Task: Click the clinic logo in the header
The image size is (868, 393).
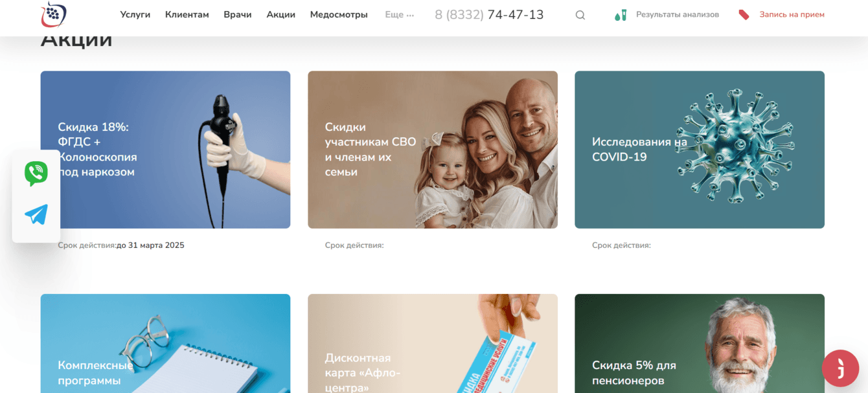Action: click(x=54, y=14)
